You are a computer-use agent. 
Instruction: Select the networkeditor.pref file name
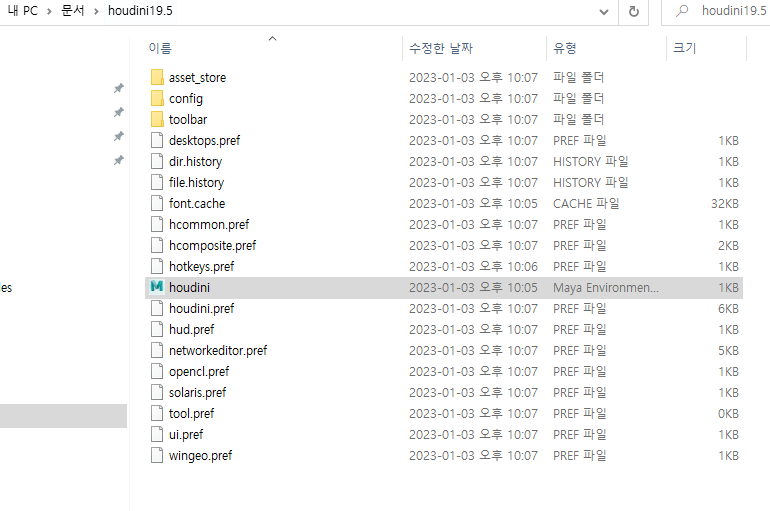(218, 350)
